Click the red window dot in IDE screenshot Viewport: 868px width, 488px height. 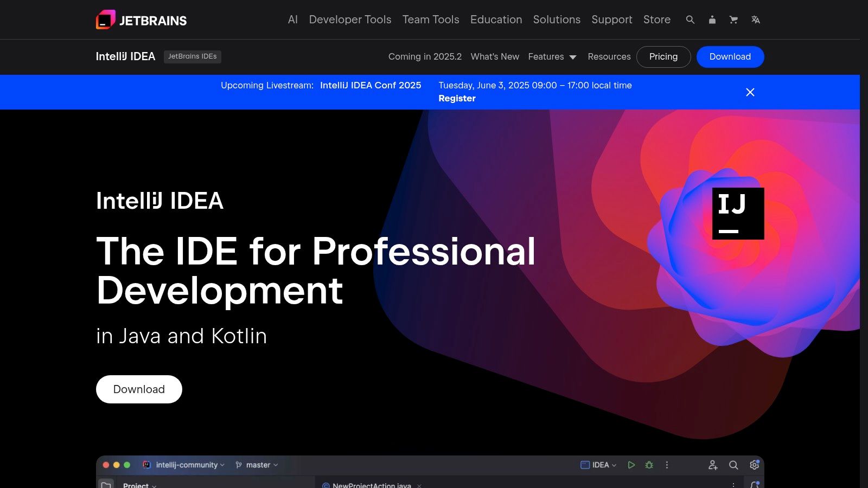coord(106,465)
